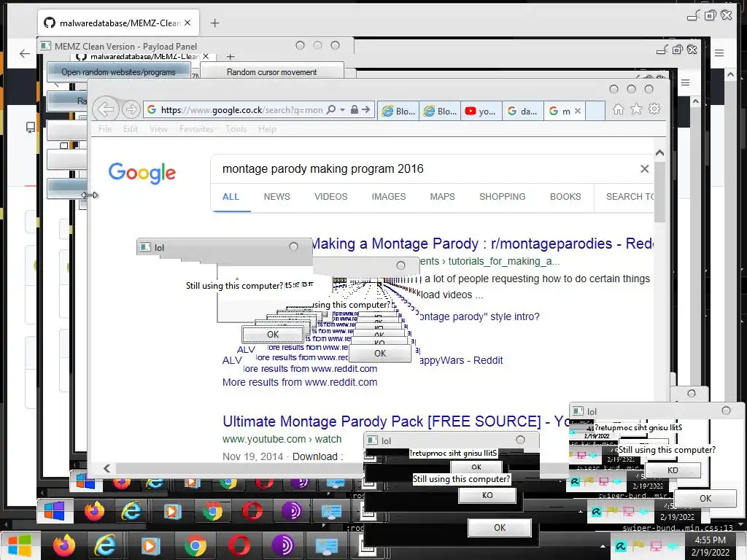Launch Opera from the lowest taskbar
The width and height of the screenshot is (747, 560).
click(239, 546)
